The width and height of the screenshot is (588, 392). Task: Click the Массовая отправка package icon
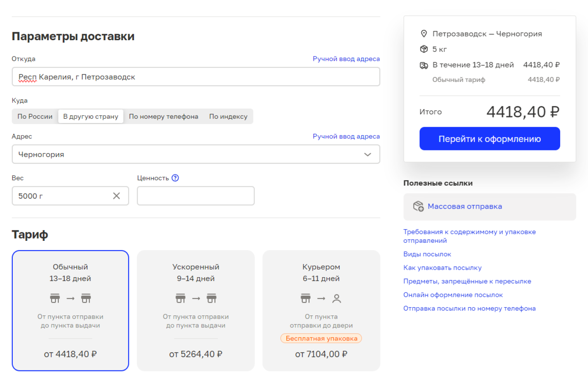[418, 206]
